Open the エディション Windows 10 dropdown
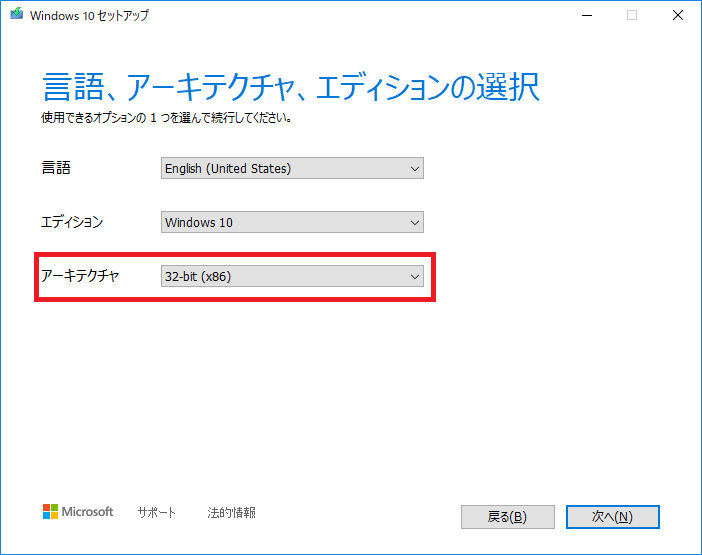The image size is (702, 555). (x=292, y=222)
